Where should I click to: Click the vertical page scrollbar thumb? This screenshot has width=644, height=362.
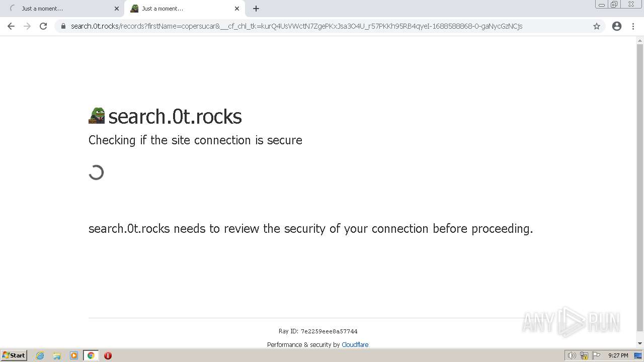(640, 188)
